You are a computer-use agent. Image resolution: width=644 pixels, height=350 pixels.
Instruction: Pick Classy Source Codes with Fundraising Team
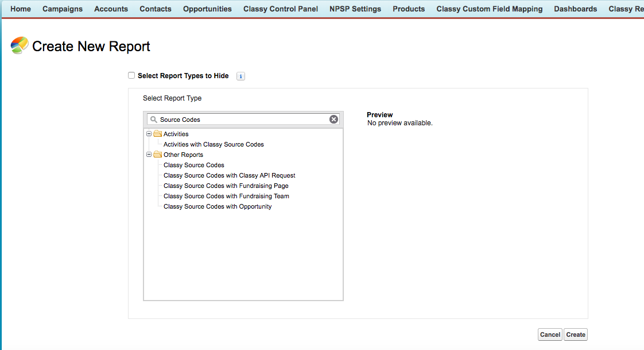[226, 196]
